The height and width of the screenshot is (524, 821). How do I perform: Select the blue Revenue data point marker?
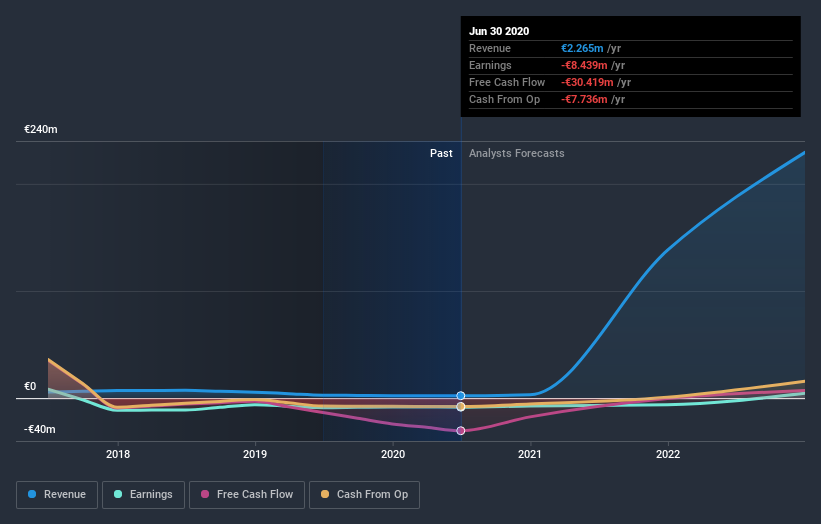click(x=461, y=396)
